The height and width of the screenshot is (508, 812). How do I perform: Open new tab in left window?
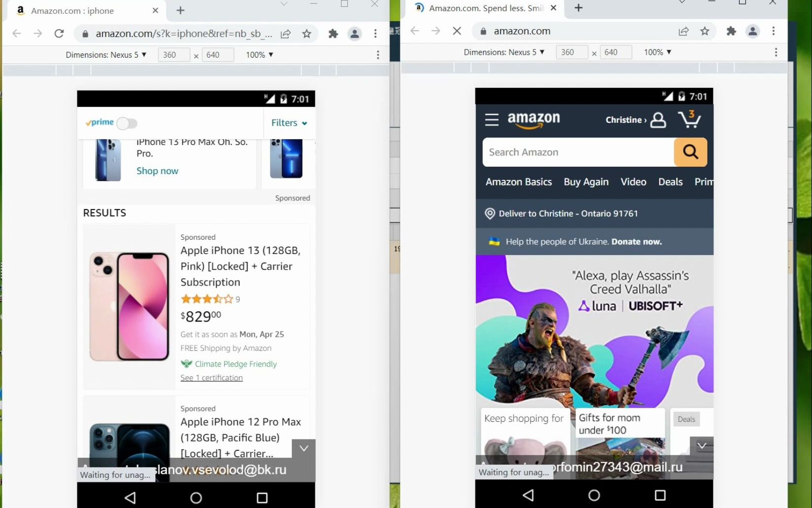click(x=180, y=10)
